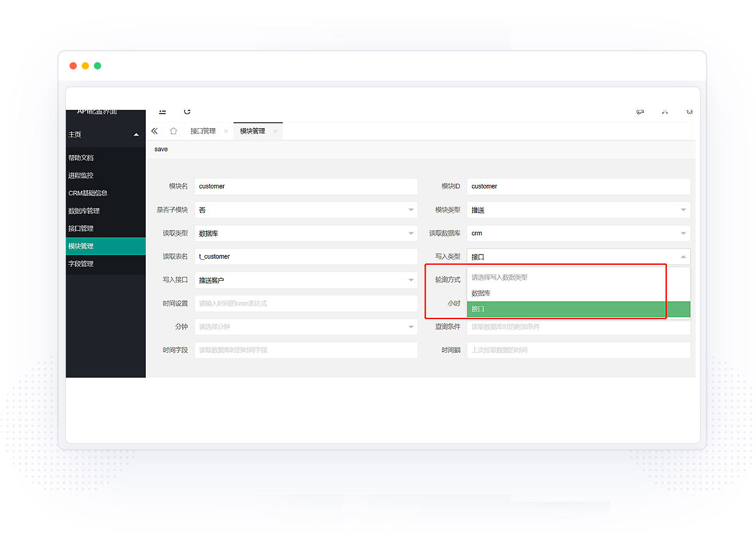756x537 pixels.
Task: Open the 写入接口 dropdown
Action: (x=306, y=280)
